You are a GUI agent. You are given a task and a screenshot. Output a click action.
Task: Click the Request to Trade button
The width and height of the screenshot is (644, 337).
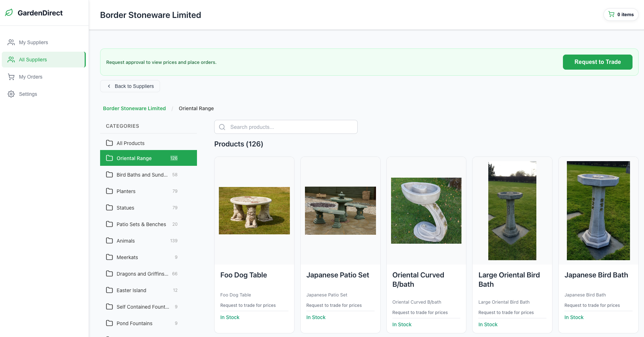(x=597, y=62)
